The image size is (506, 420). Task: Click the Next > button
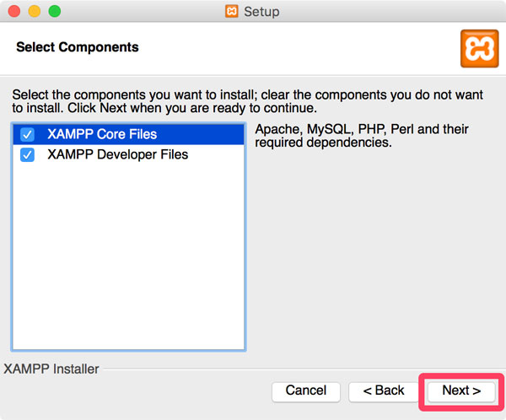[461, 391]
